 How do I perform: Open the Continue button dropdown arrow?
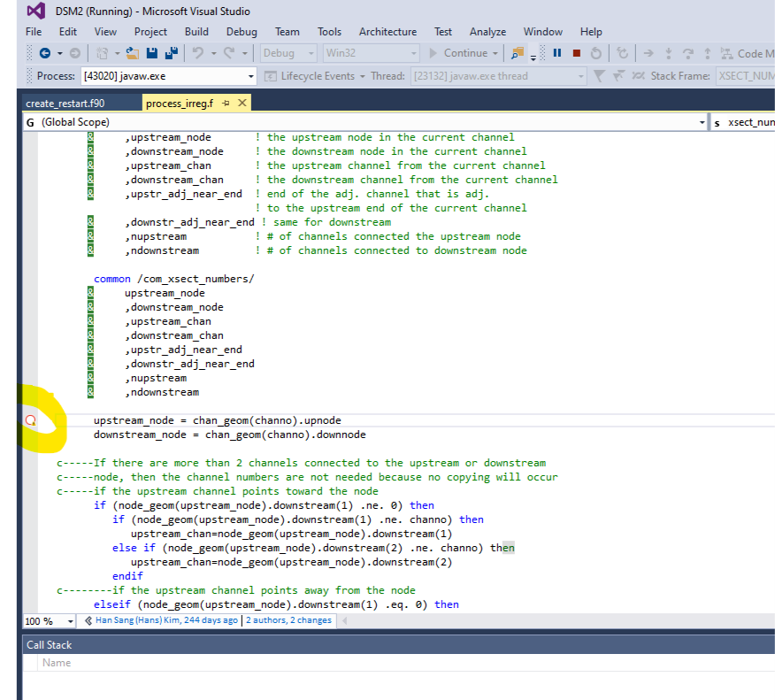(495, 53)
